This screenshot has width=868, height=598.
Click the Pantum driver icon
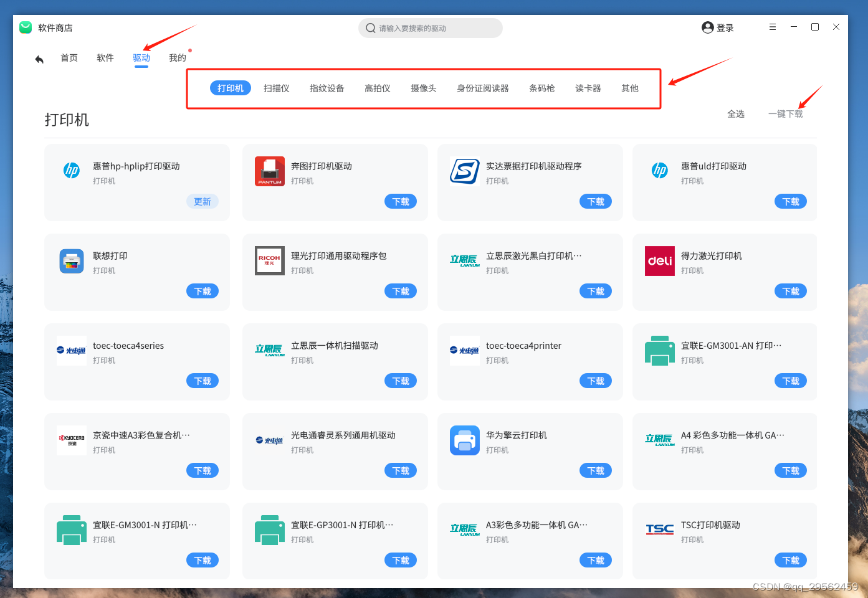[270, 171]
